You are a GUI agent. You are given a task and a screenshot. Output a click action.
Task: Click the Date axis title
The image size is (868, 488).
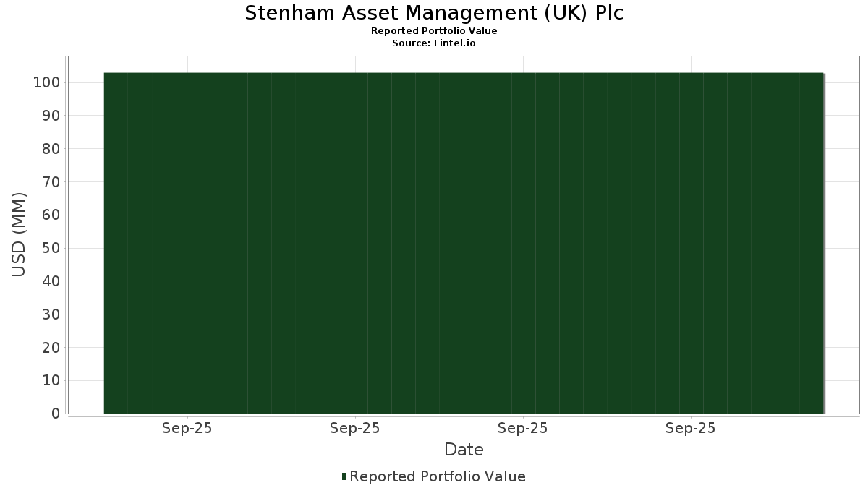pyautogui.click(x=464, y=450)
